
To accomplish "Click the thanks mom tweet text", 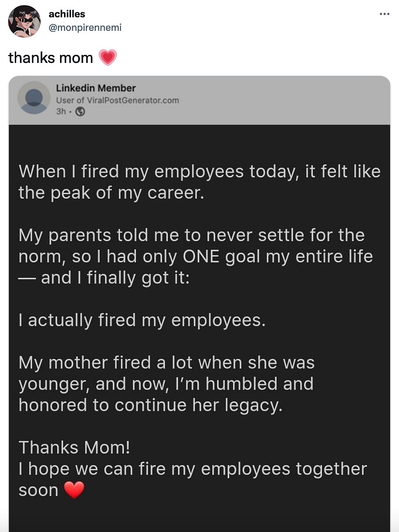I will click(51, 57).
